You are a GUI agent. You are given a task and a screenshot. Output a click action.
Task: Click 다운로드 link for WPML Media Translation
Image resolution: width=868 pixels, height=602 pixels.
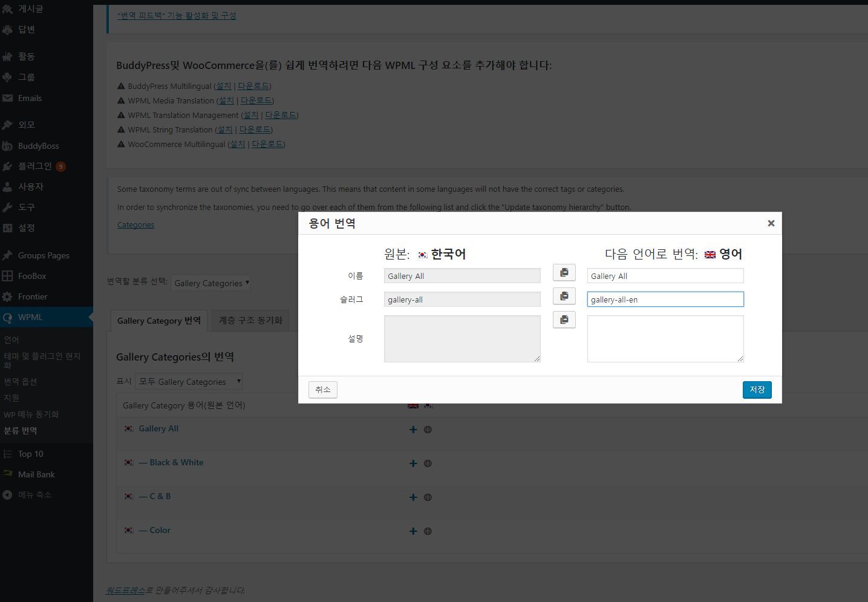click(x=256, y=100)
